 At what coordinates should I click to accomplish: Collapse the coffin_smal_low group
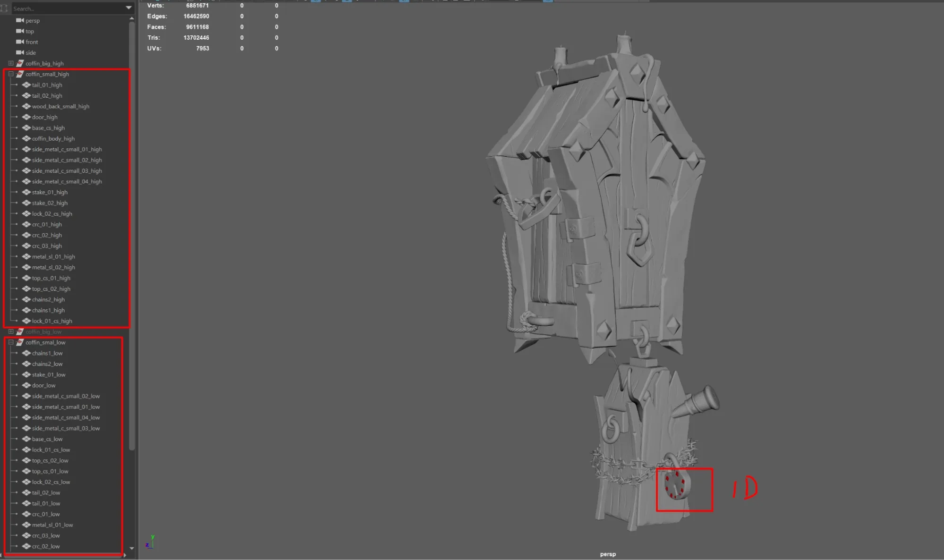point(11,342)
